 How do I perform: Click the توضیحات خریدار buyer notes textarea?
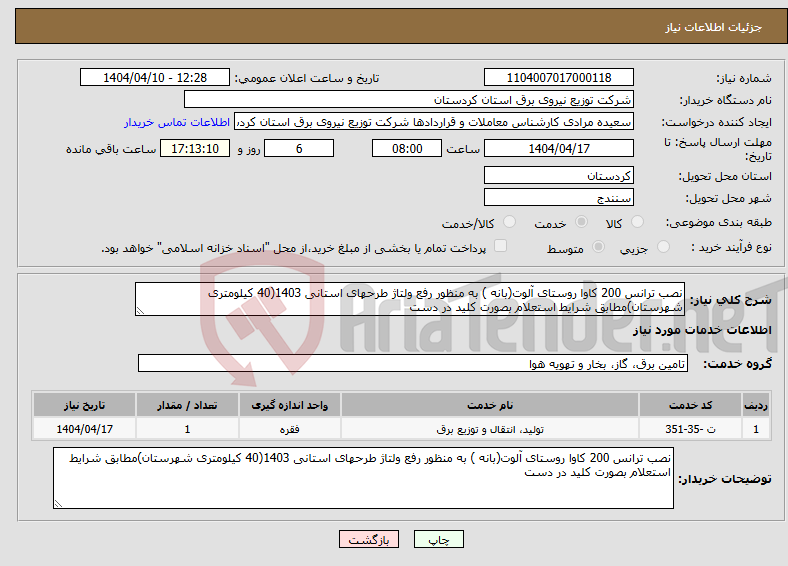click(x=363, y=478)
